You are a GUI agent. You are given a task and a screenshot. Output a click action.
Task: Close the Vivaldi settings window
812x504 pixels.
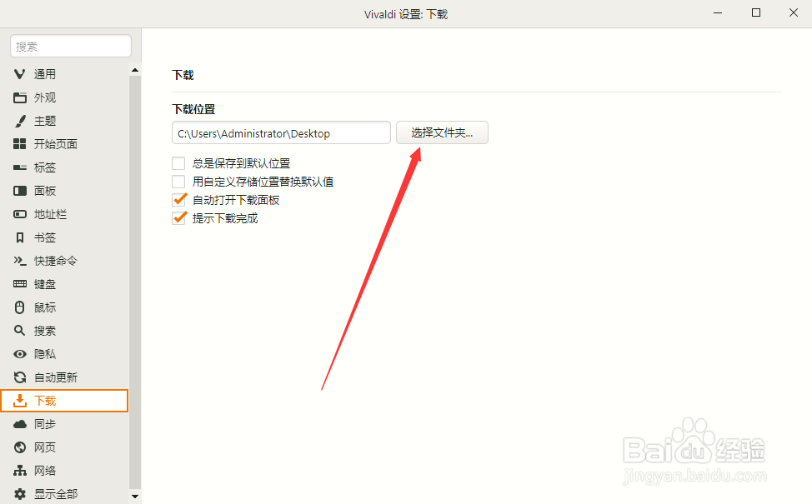(794, 13)
